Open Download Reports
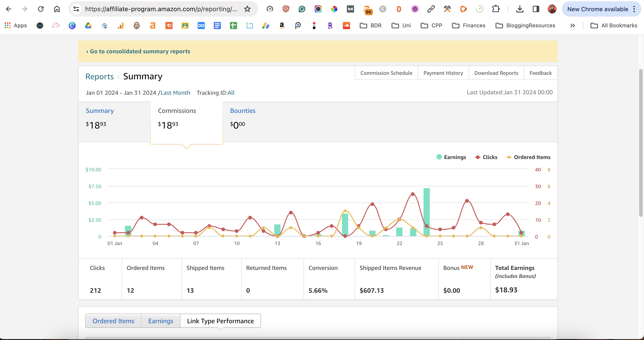 [x=496, y=73]
